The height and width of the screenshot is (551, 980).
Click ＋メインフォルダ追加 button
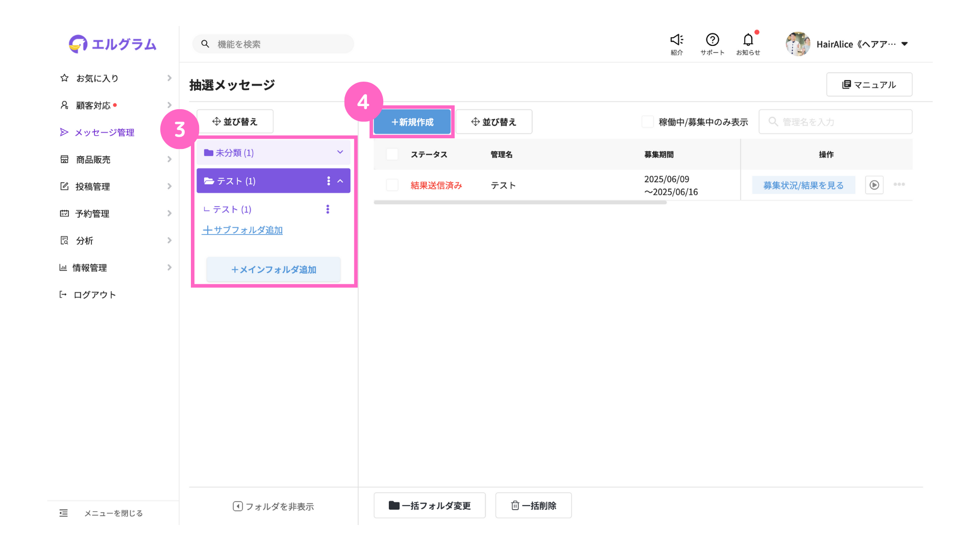tap(274, 269)
